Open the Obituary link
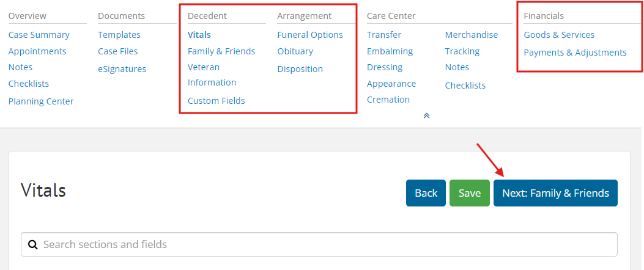This screenshot has height=270, width=644. (x=295, y=51)
